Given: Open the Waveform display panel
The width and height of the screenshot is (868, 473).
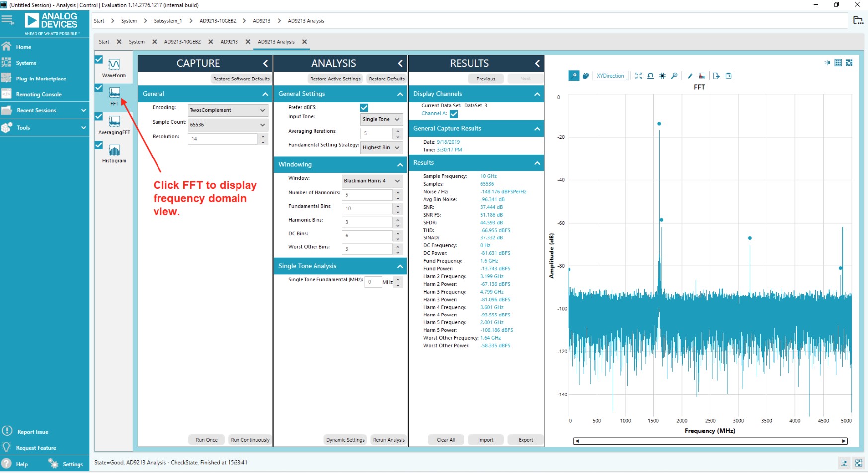Looking at the screenshot, I should [114, 68].
